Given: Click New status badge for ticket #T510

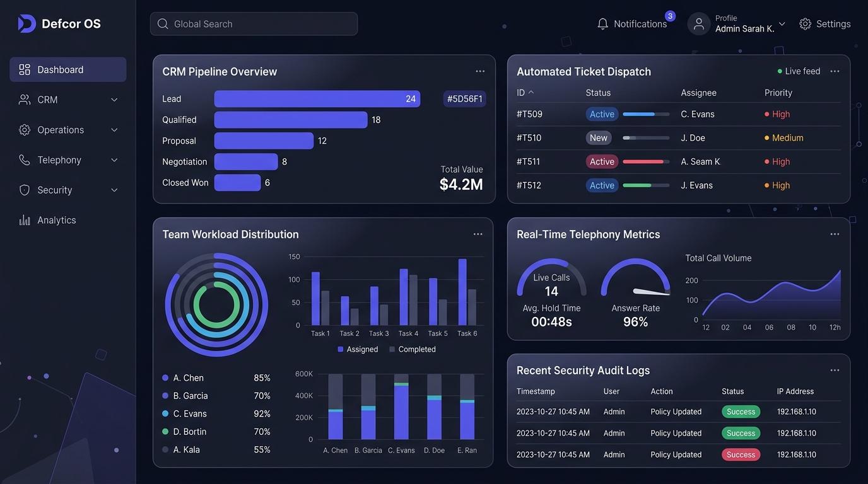Looking at the screenshot, I should [x=598, y=137].
